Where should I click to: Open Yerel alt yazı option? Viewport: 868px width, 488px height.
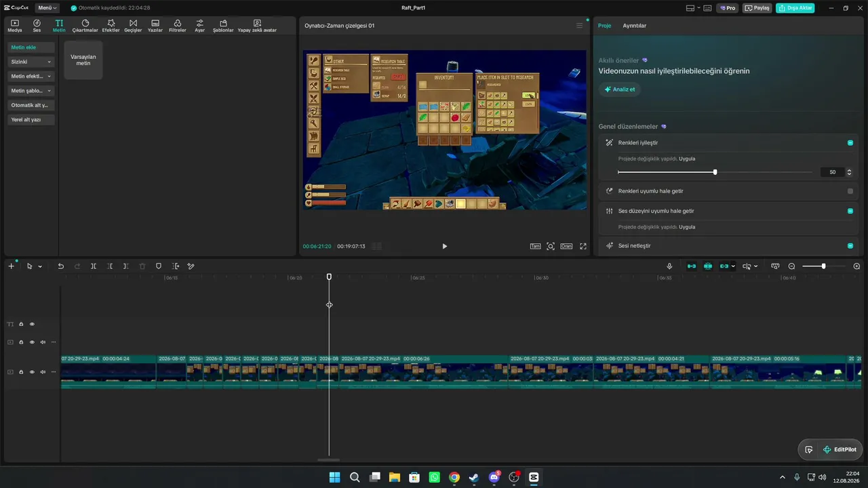tap(31, 119)
